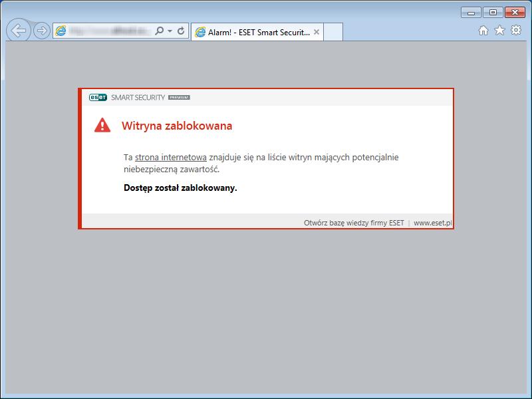
Task: Open the Tools gear icon
Action: 516,30
